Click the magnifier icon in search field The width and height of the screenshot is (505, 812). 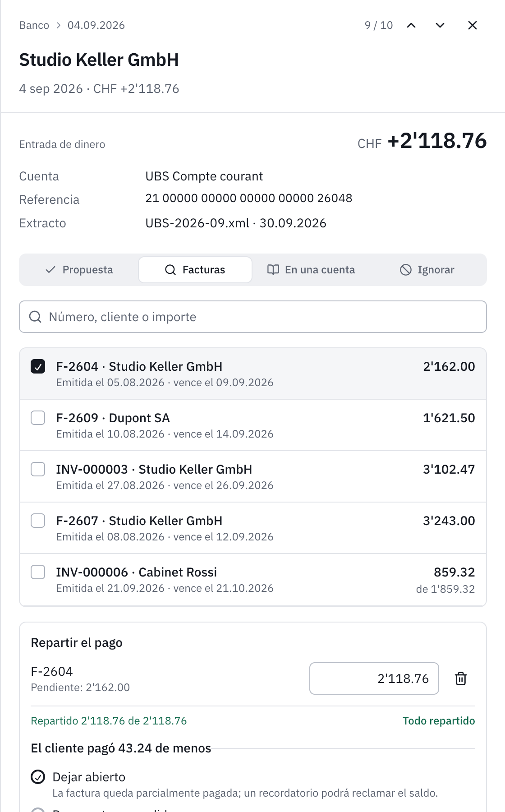35,317
